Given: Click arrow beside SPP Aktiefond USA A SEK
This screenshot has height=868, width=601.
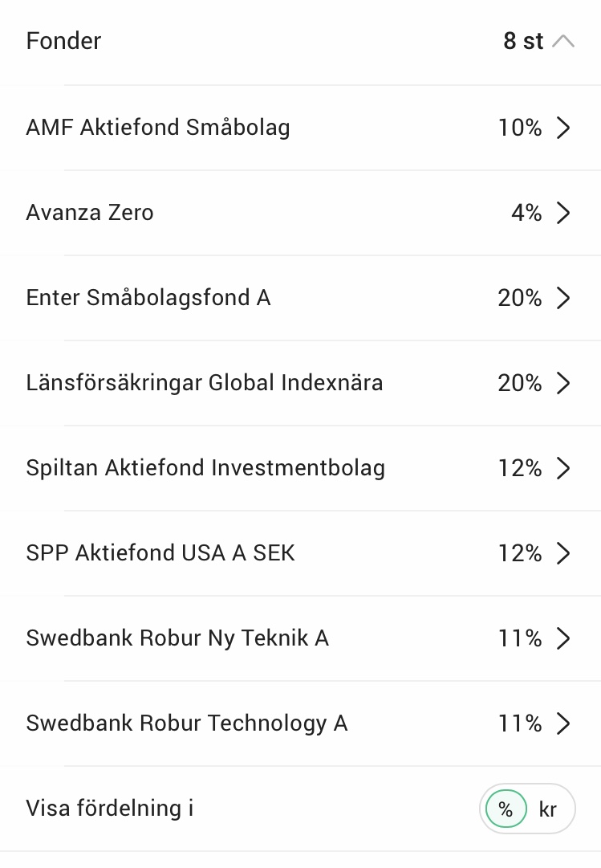Looking at the screenshot, I should click(x=563, y=553).
